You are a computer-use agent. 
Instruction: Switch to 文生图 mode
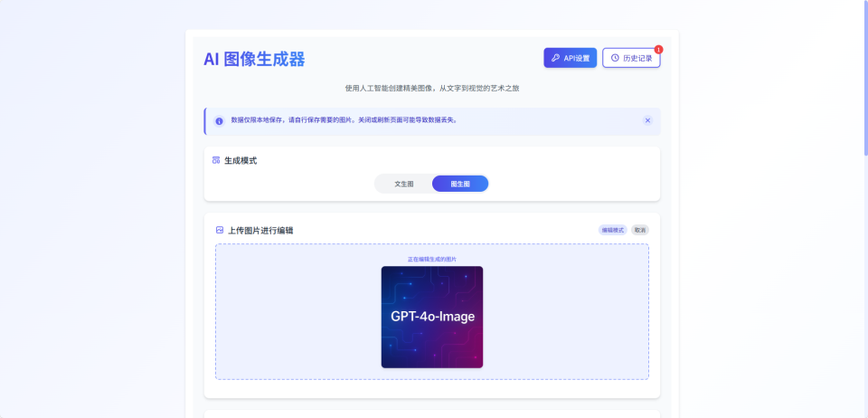click(404, 184)
